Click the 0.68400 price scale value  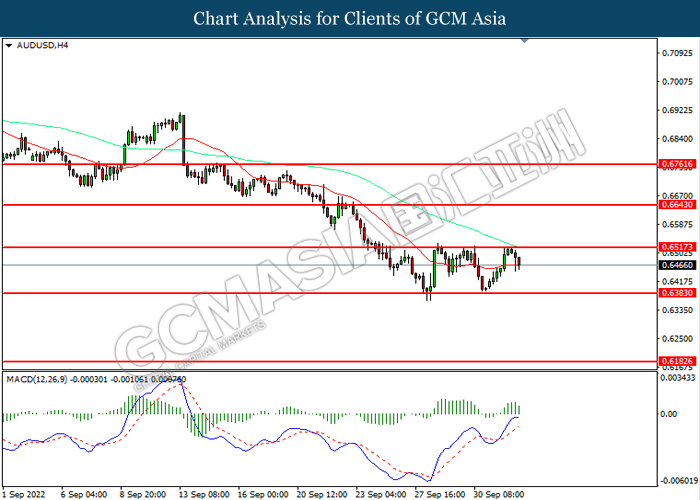click(x=677, y=139)
